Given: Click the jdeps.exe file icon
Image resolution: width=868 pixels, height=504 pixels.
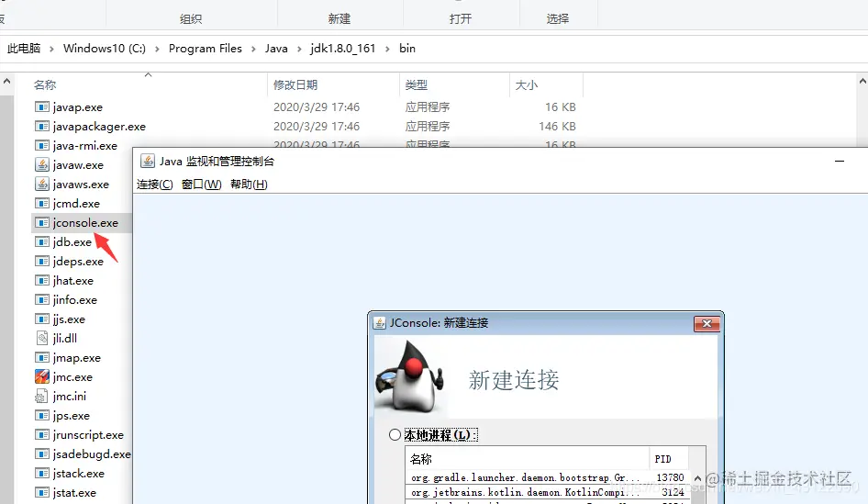Looking at the screenshot, I should click(x=41, y=261).
